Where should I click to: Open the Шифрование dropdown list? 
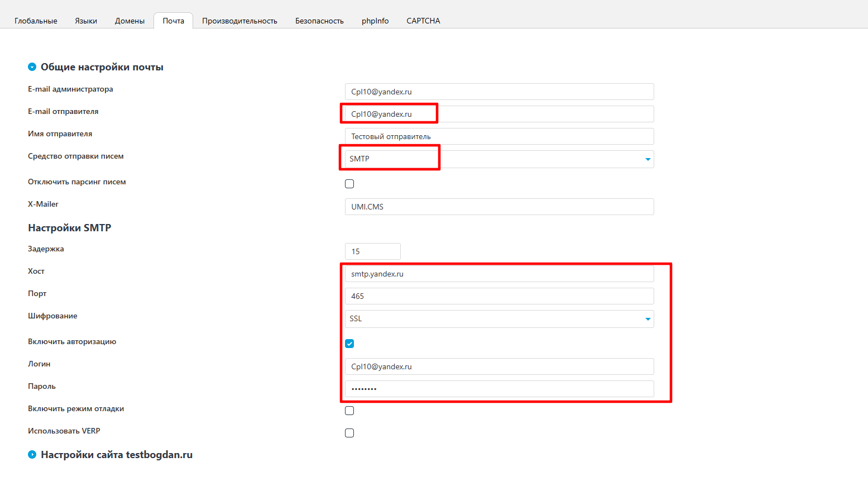[499, 319]
